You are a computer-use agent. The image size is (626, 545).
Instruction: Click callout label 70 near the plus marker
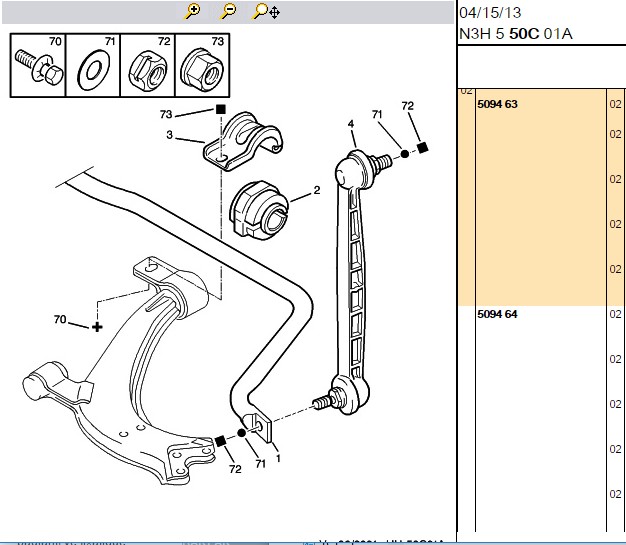(60, 319)
